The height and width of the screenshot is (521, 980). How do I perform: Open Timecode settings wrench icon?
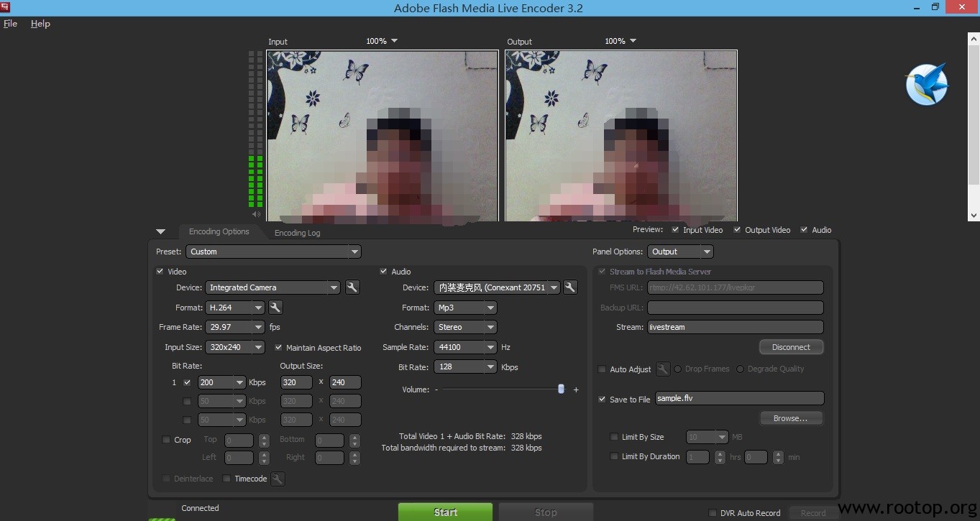click(278, 479)
